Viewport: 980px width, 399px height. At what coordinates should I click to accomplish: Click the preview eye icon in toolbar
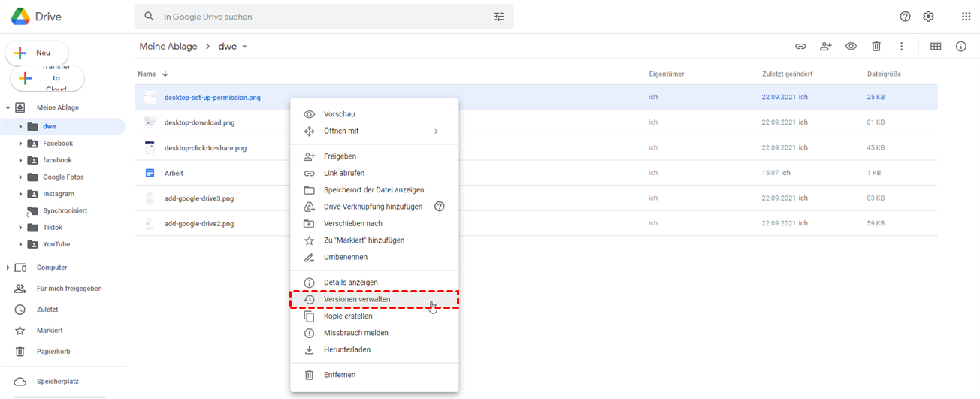tap(851, 47)
